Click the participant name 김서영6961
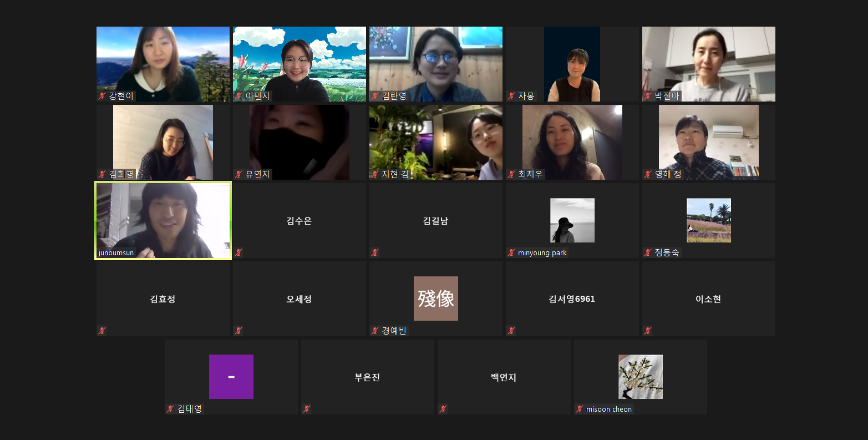The image size is (868, 440). pos(572,299)
